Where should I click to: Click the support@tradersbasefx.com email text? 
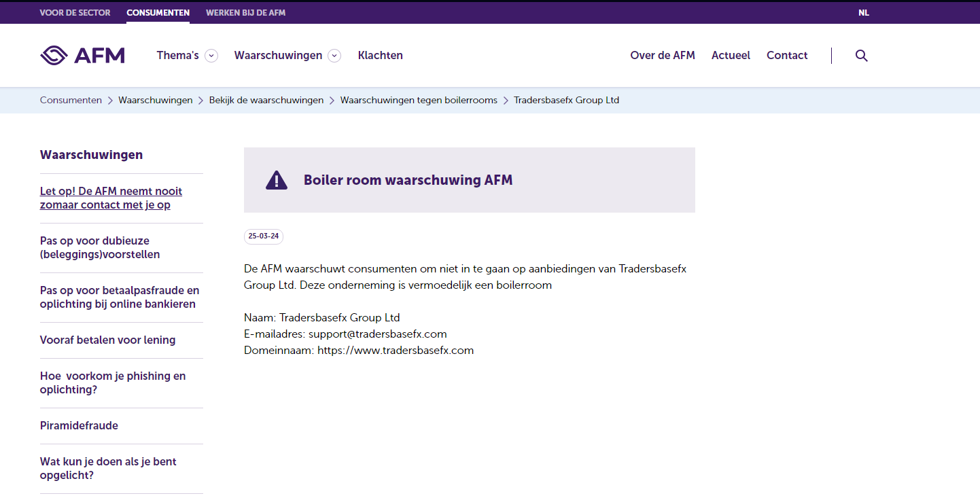378,334
